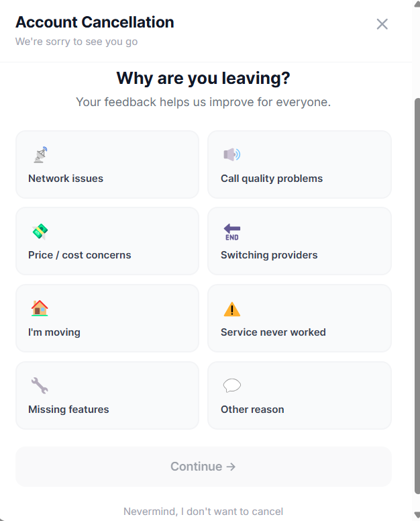Select "Switching providers" reason label
420x521 pixels.
(x=269, y=255)
